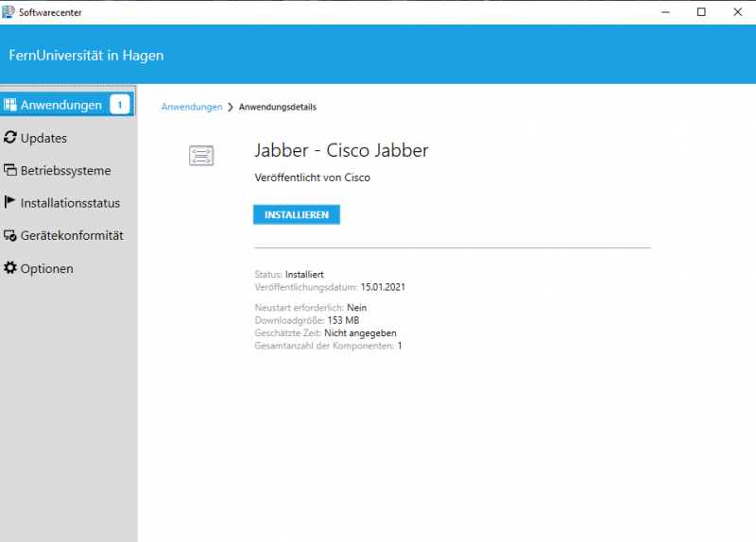This screenshot has height=542, width=756.
Task: Click the status value 'Installiert'
Action: [304, 275]
